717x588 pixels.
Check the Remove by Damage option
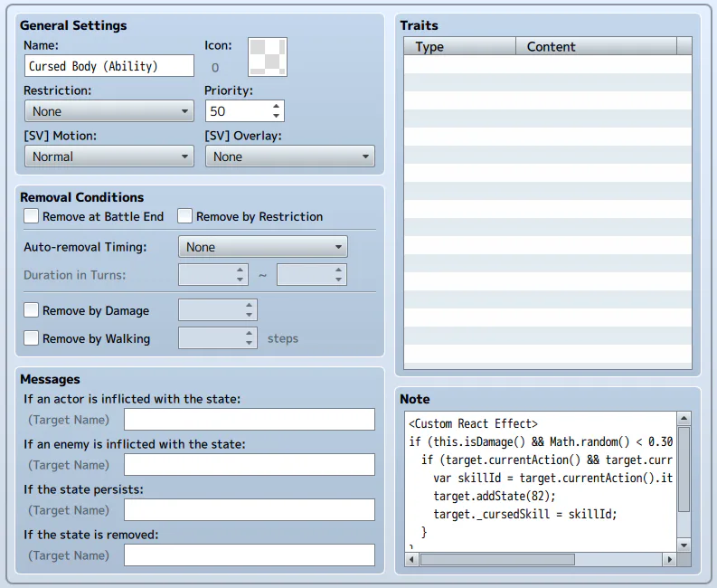[32, 310]
